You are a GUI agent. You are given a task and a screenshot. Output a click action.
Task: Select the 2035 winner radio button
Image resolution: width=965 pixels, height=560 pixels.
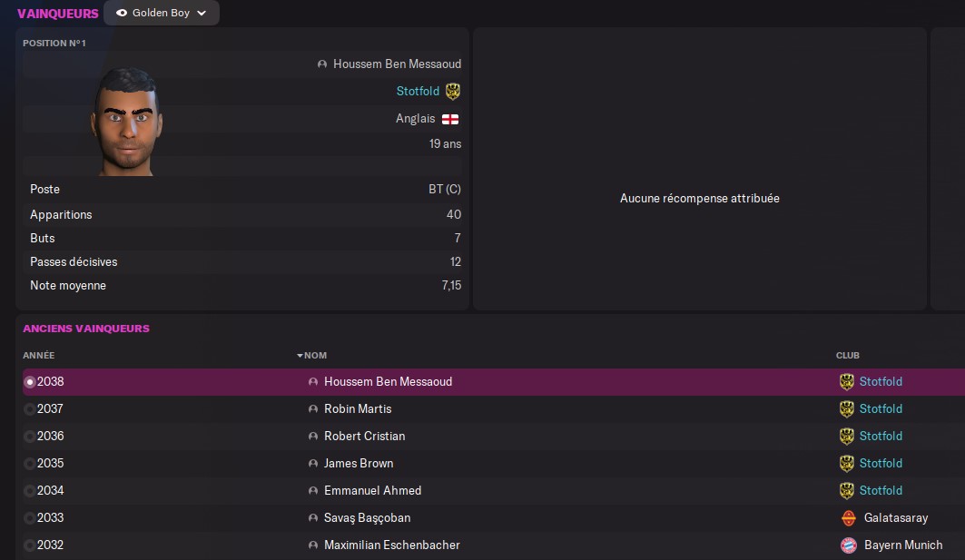click(29, 464)
